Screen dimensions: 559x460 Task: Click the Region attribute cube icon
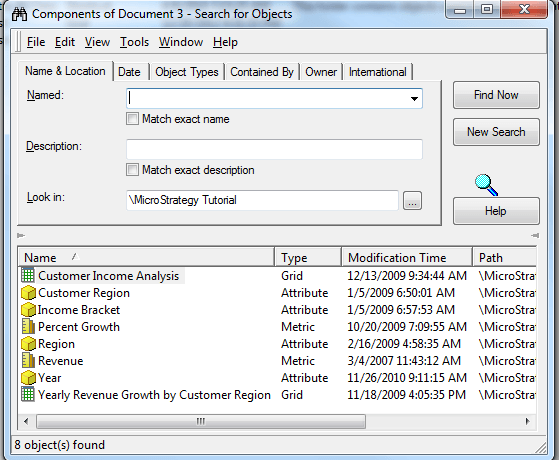[x=28, y=344]
